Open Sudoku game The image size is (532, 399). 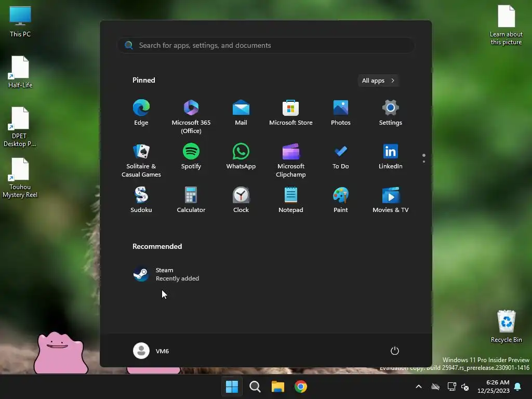141,200
